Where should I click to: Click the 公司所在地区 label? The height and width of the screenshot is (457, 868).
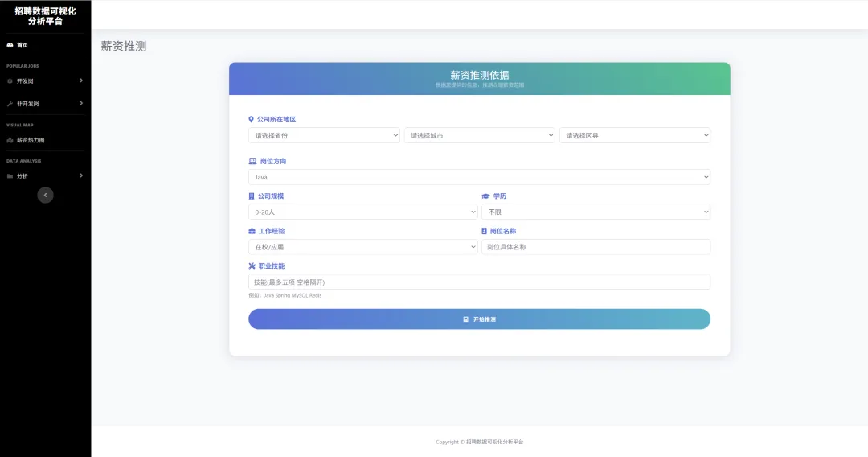(276, 119)
